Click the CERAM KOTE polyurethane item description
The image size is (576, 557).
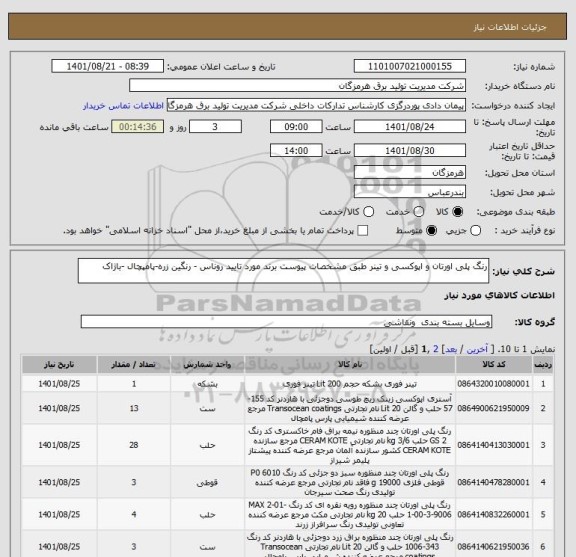click(x=350, y=445)
